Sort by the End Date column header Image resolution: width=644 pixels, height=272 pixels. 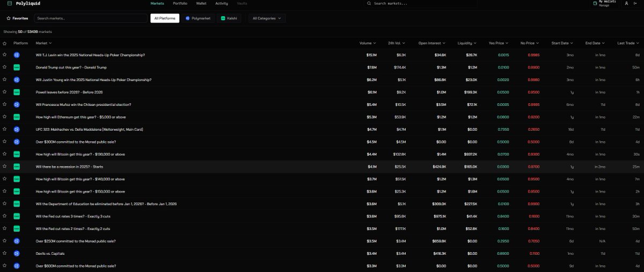click(x=595, y=43)
